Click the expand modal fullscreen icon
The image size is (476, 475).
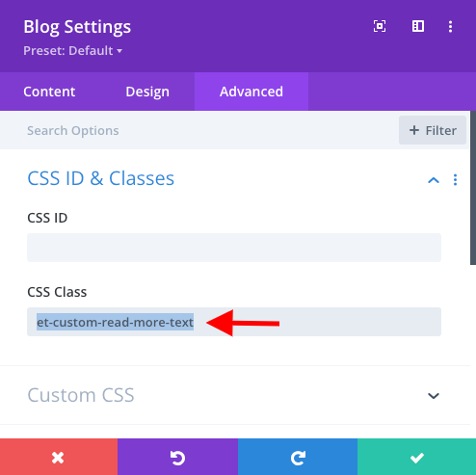[x=380, y=26]
